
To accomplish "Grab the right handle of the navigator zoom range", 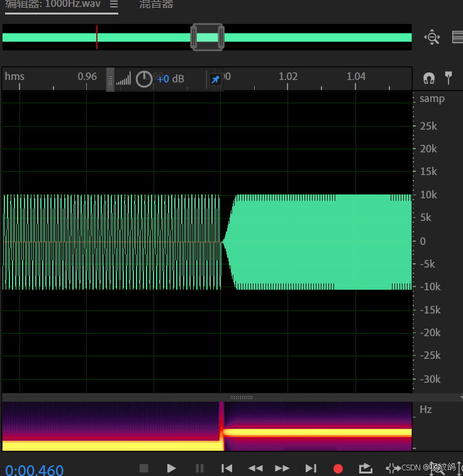I will pos(221,37).
